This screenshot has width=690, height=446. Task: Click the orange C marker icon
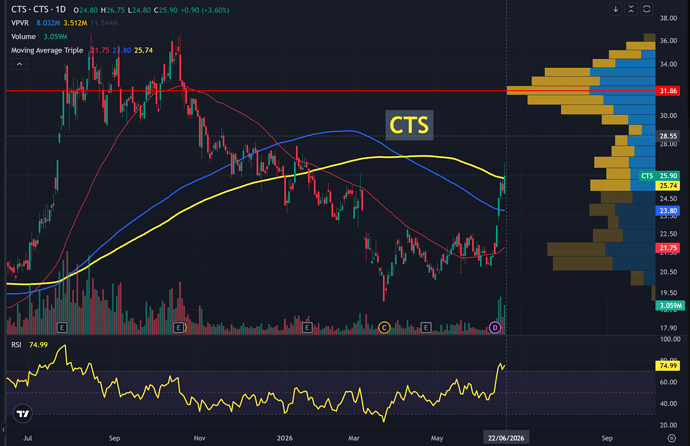(384, 327)
